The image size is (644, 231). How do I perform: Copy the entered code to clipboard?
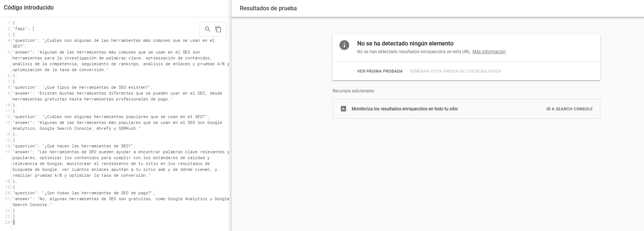[218, 29]
